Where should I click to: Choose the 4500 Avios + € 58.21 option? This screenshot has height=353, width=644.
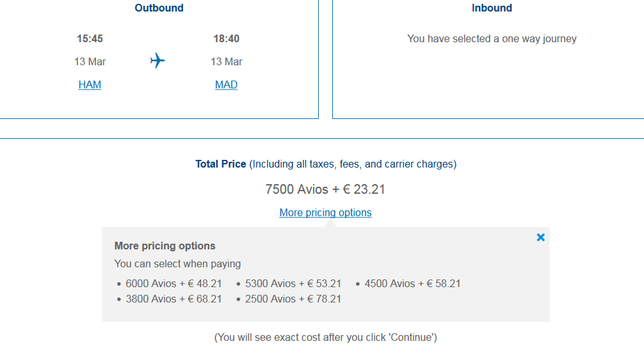coord(412,283)
